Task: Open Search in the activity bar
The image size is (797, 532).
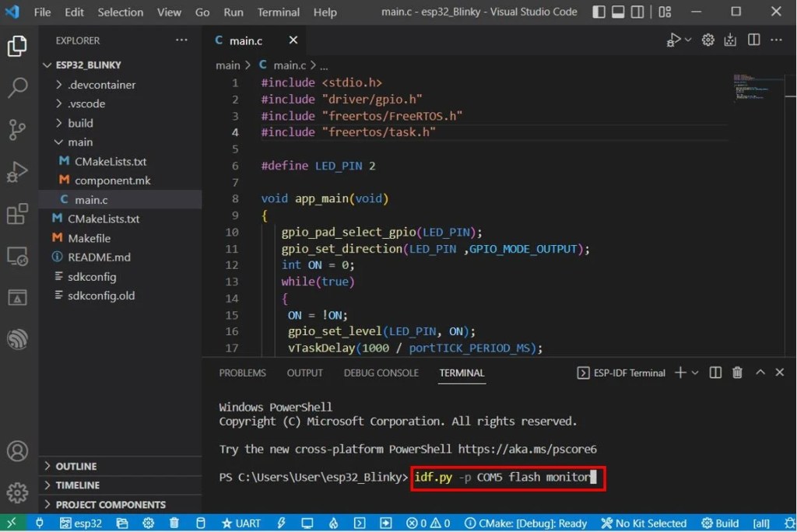Action: (18, 88)
